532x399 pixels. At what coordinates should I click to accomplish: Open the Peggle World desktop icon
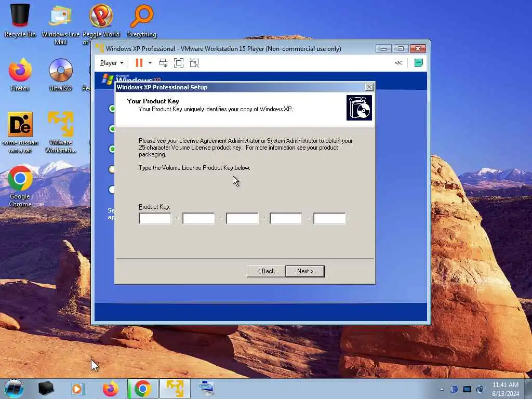(101, 20)
